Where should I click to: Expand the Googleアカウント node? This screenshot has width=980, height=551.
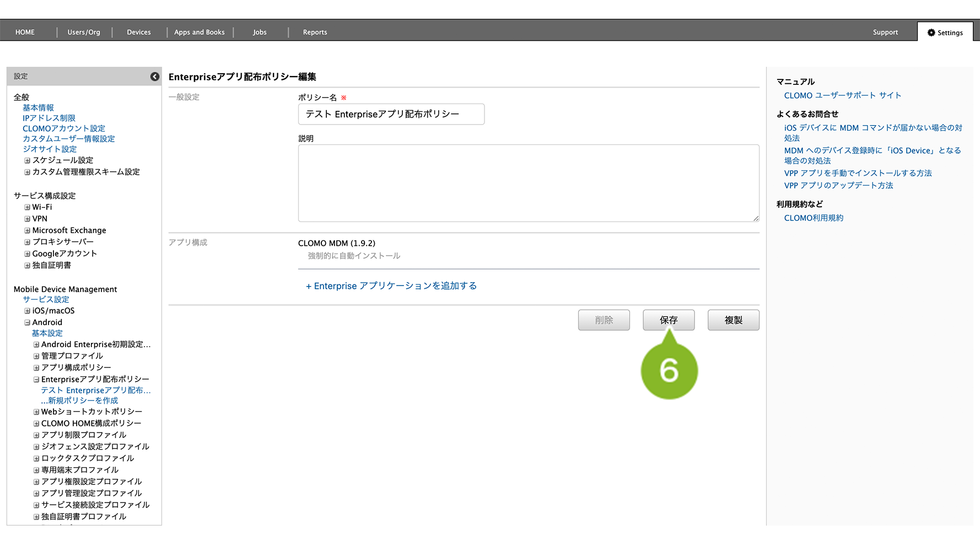click(27, 254)
